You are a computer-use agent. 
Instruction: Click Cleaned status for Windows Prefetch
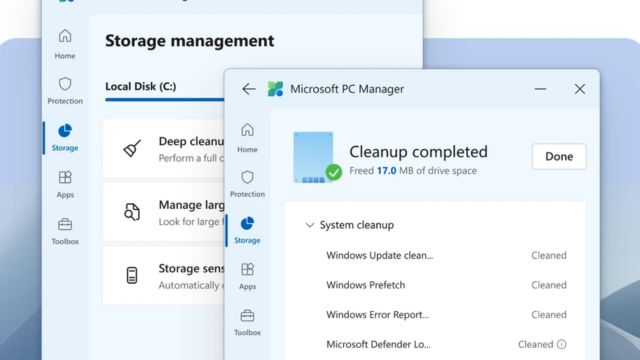(x=549, y=285)
